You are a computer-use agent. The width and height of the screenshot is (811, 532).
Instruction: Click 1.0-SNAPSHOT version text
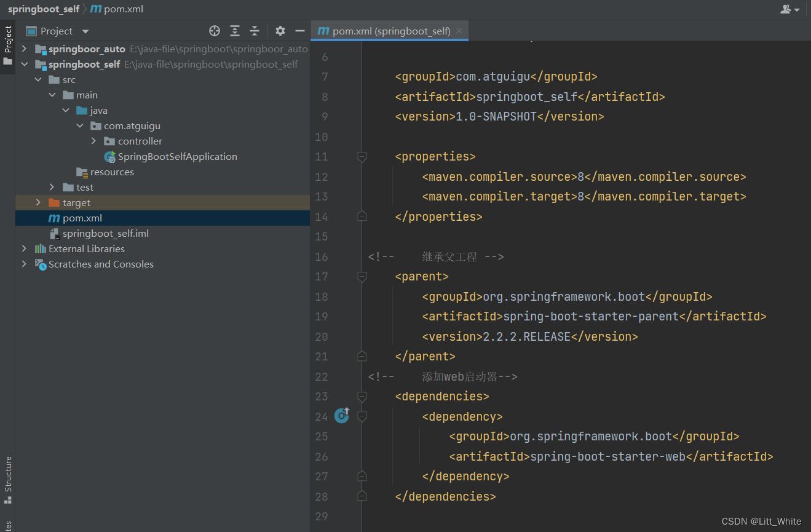[496, 116]
